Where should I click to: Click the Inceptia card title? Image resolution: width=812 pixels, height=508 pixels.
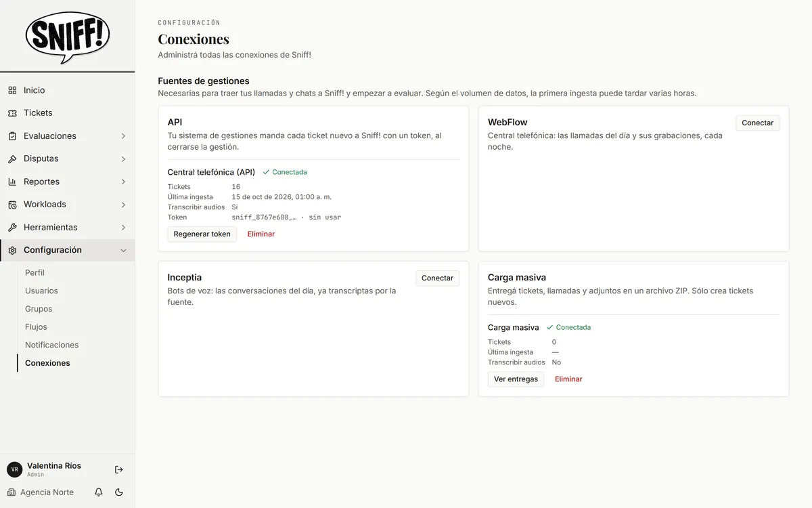pos(185,278)
